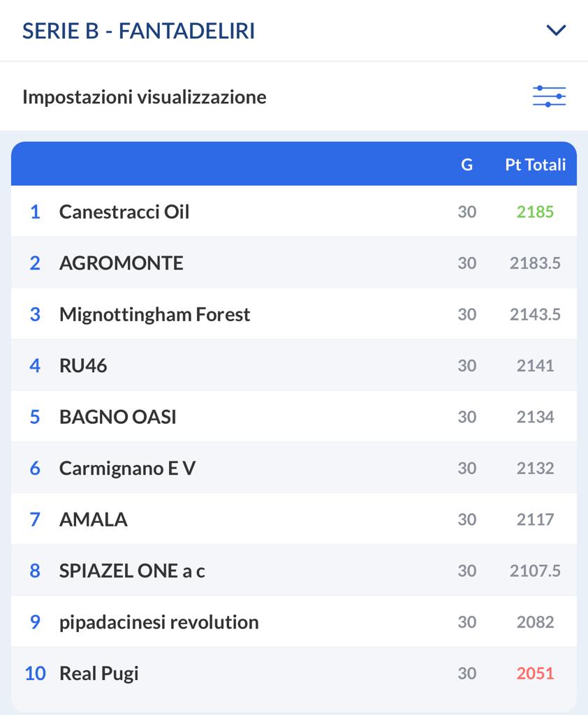Screen dimensions: 588x715
Task: Choose the BAGNO OASI team
Action: [294, 417]
